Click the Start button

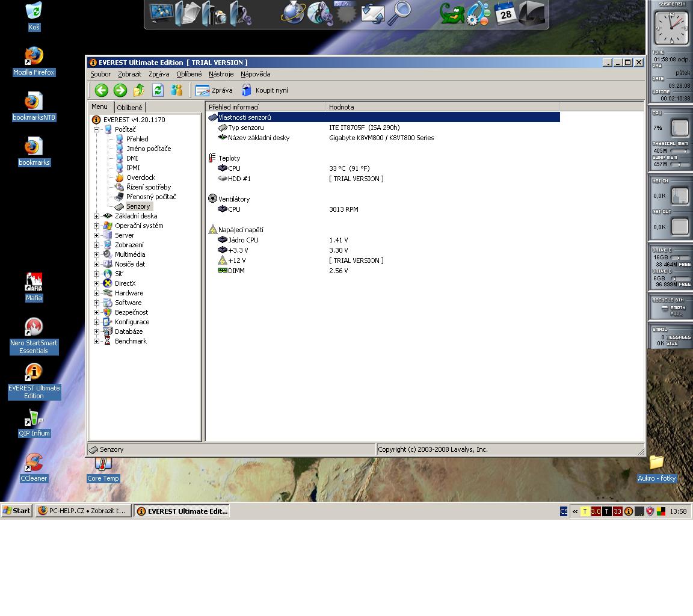[17, 511]
